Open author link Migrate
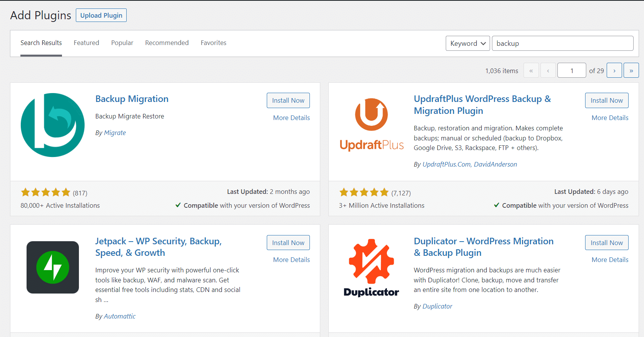 115,133
